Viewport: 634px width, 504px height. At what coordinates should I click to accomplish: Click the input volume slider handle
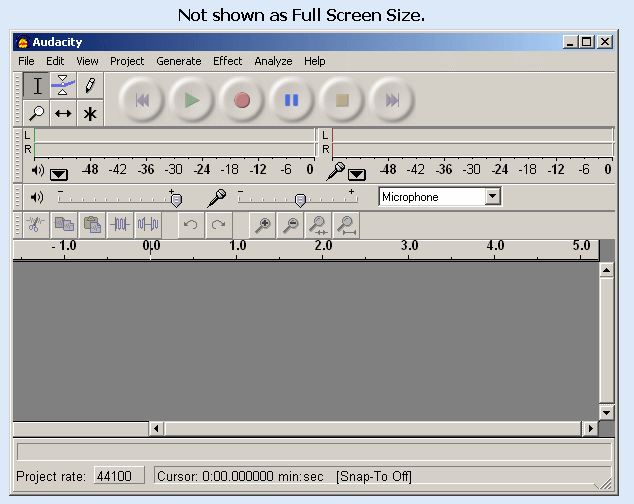coord(300,200)
